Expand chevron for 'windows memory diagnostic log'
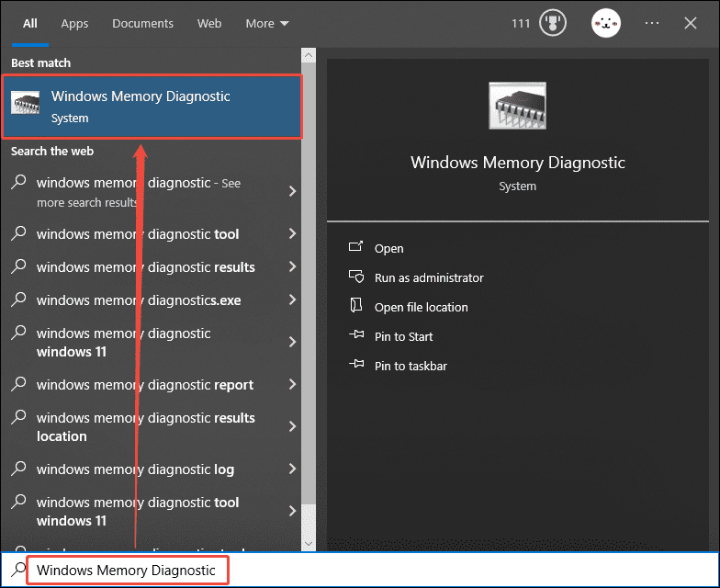 coord(292,469)
